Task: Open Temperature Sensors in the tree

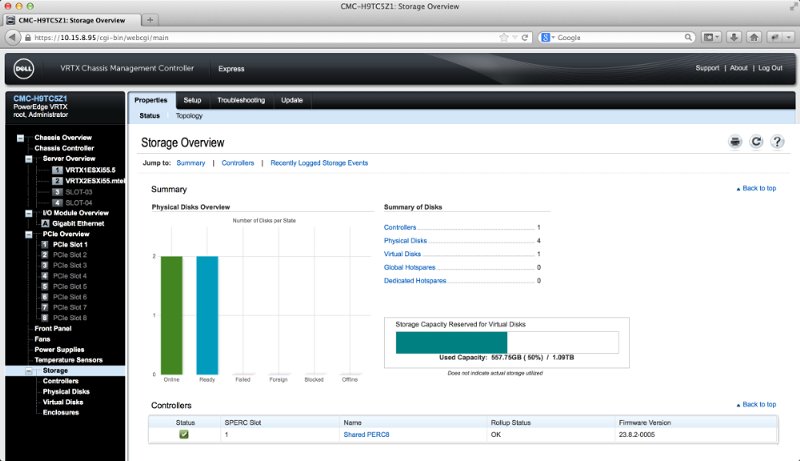Action: [x=68, y=360]
